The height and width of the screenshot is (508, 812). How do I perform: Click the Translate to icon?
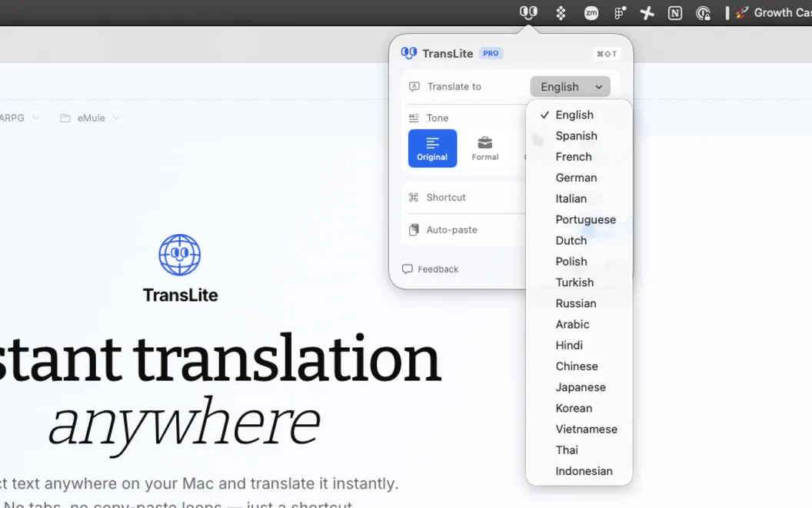[x=414, y=86]
